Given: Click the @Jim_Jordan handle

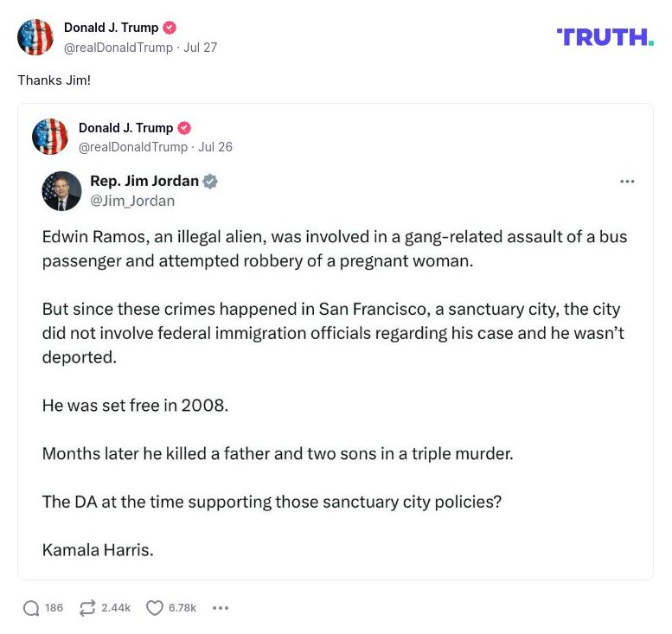Looking at the screenshot, I should [x=132, y=201].
